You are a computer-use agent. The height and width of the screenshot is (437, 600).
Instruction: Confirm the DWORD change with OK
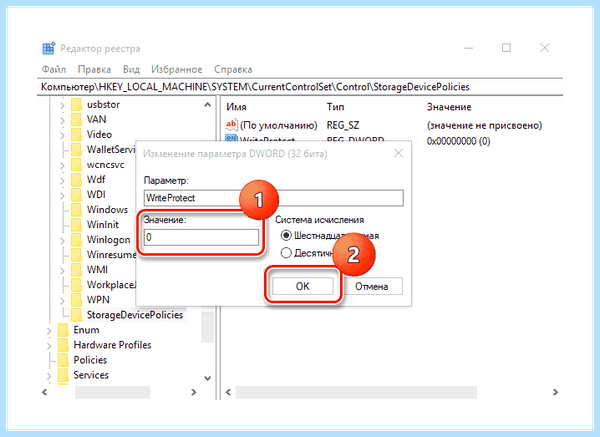[x=302, y=286]
